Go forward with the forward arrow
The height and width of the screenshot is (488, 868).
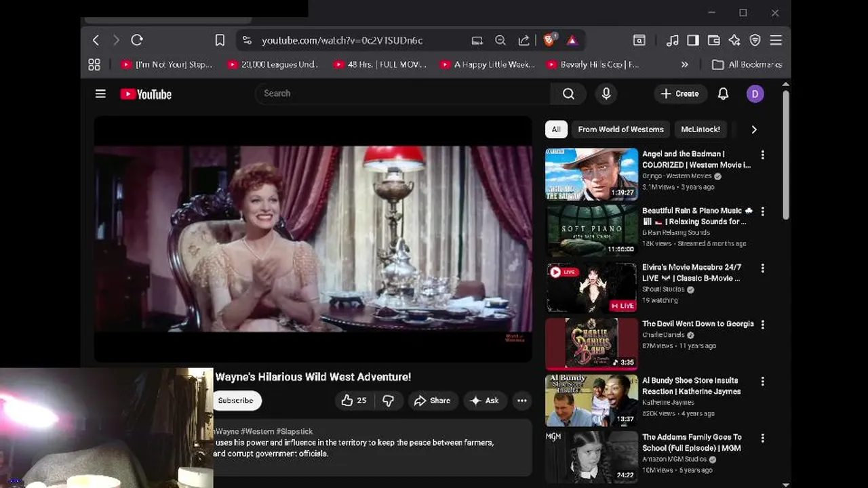[x=116, y=41]
